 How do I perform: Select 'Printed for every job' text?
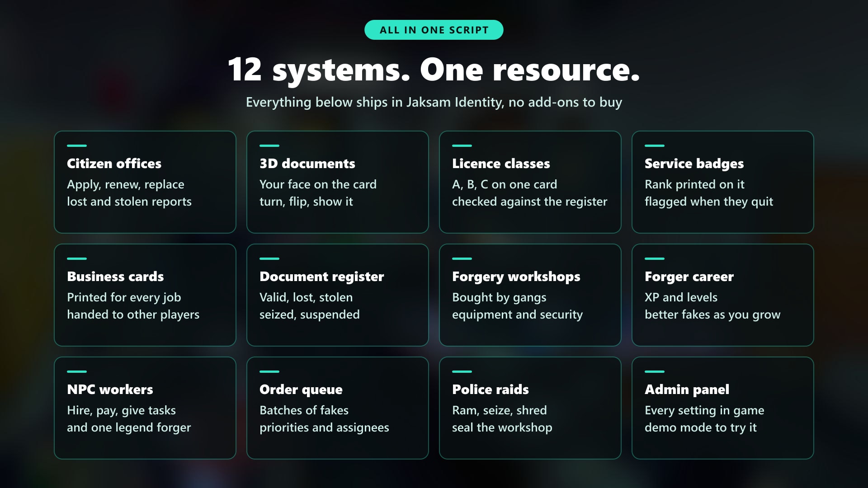click(x=124, y=297)
